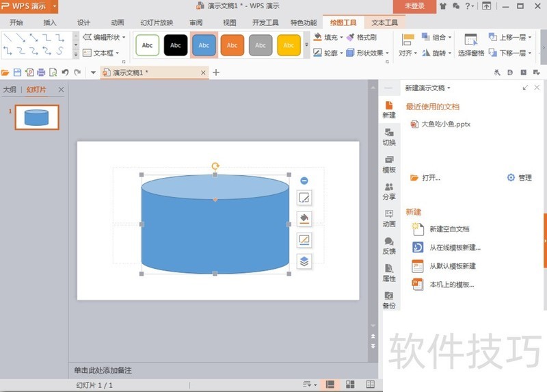Screen dimensions: 547x392
Task: Open the 属性 sidebar panel icon
Action: pos(389,273)
